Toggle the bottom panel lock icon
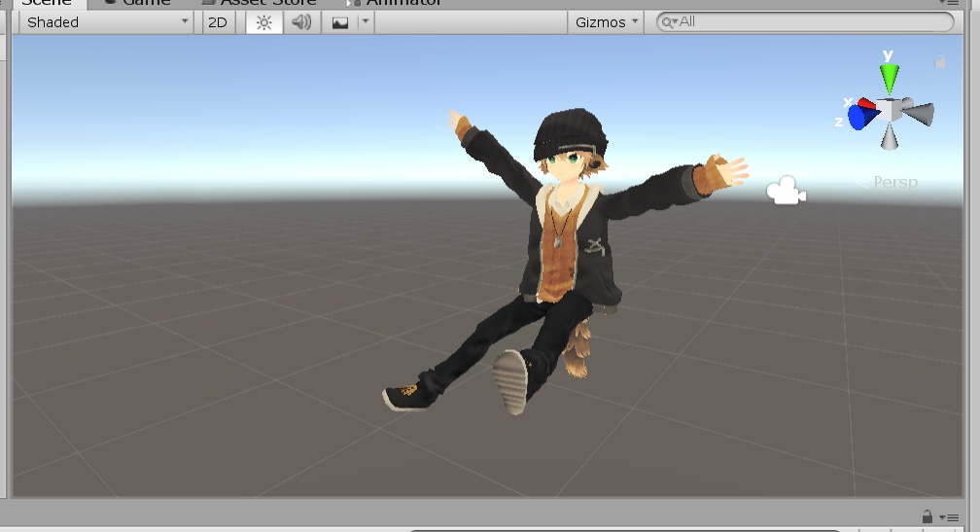Viewport: 980px width, 532px height. (x=927, y=516)
